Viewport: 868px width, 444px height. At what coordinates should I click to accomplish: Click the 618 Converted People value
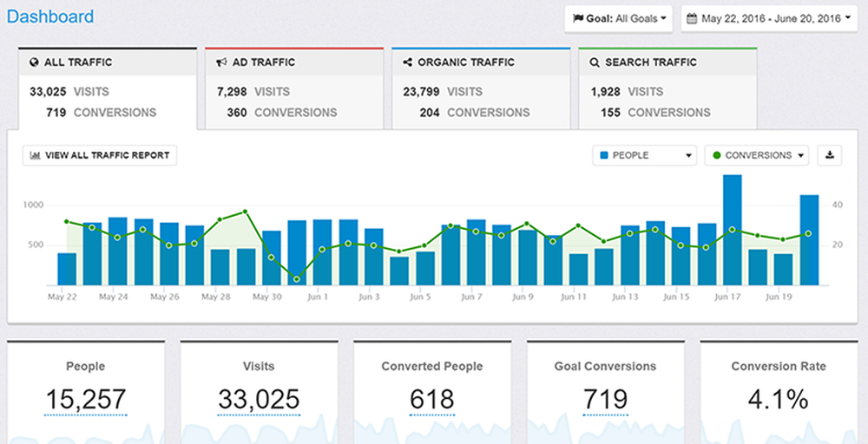coord(431,399)
